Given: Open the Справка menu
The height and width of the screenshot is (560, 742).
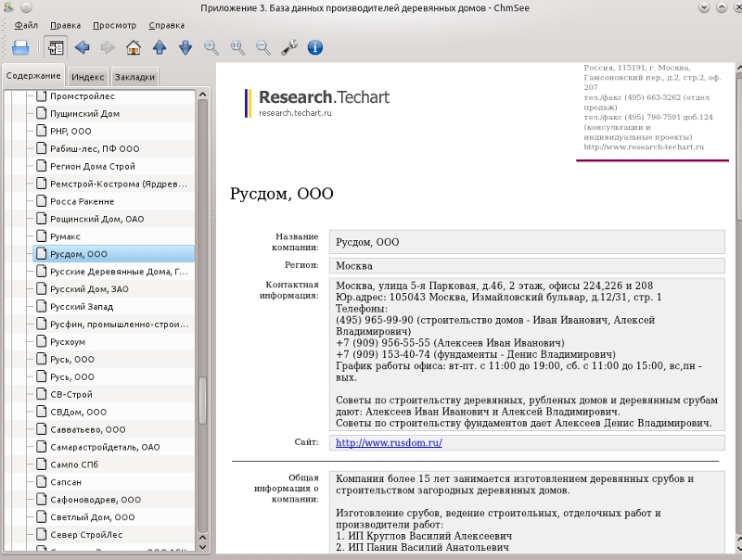Looking at the screenshot, I should click(x=167, y=25).
